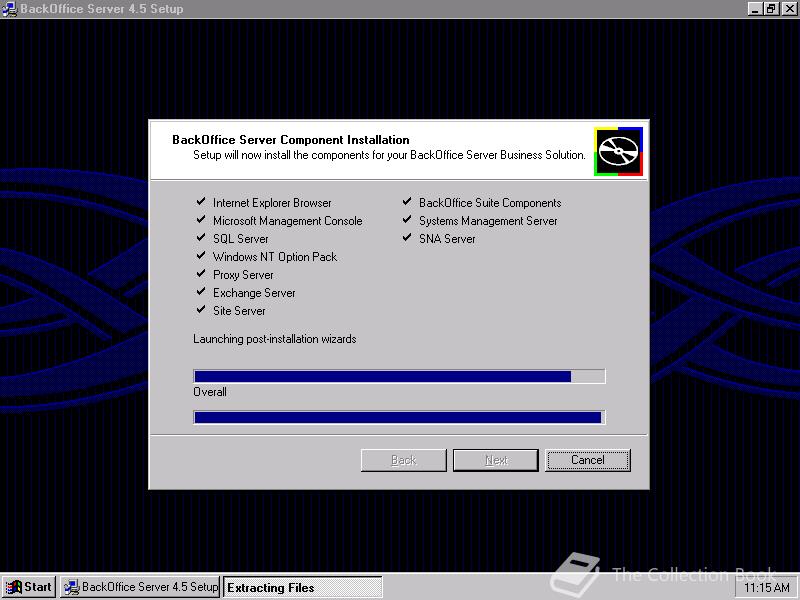Click checkmark beside Windows NT Option Pack
Screen dimensions: 800x600
tap(201, 255)
